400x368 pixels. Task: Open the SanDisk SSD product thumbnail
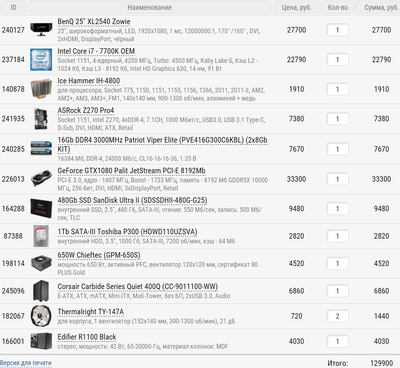point(41,208)
